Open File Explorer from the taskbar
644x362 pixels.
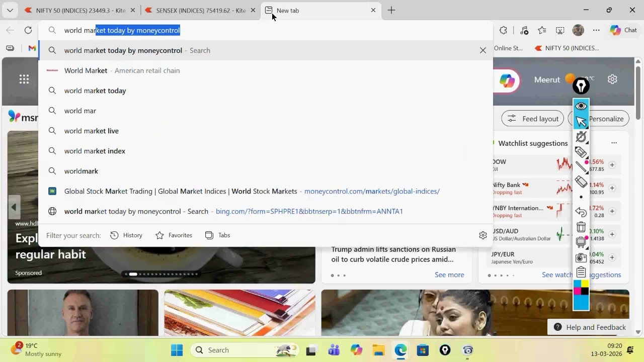tap(379, 350)
